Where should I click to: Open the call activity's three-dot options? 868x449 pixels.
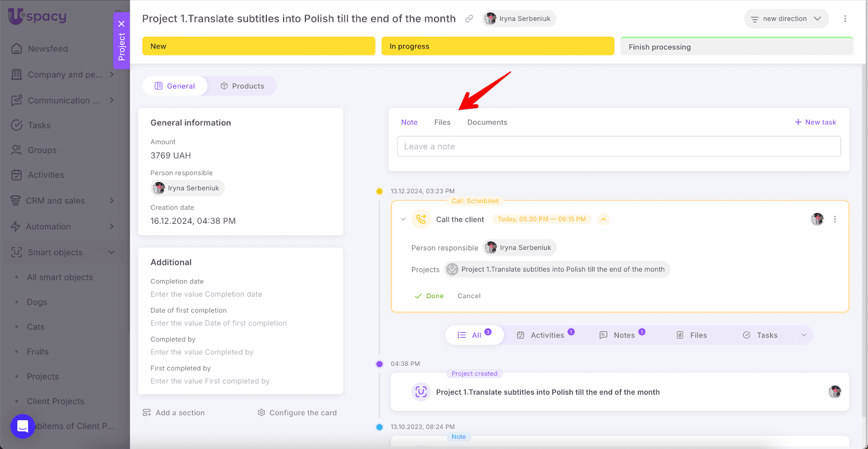click(x=834, y=219)
